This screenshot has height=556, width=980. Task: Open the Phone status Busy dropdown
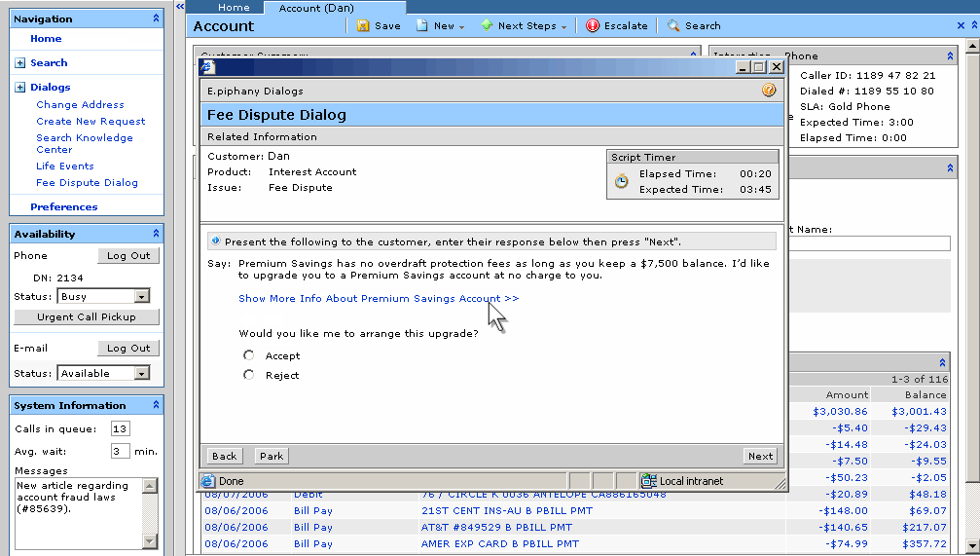coord(142,296)
